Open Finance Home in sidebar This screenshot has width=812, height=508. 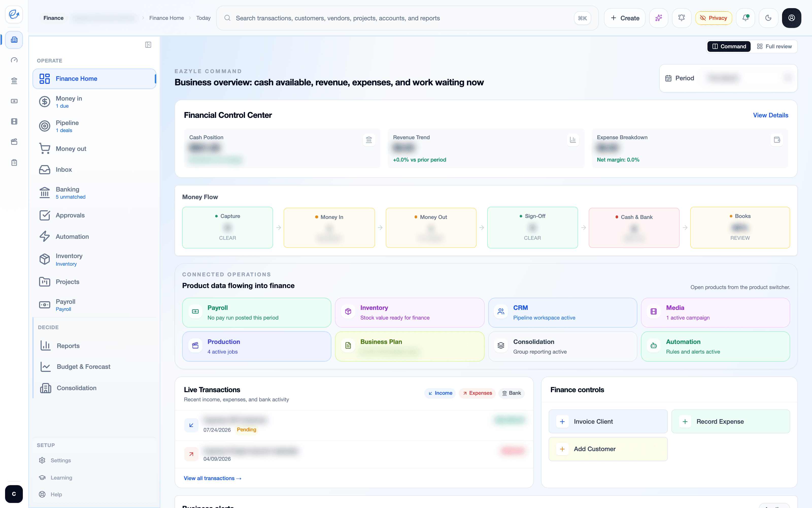(94, 79)
